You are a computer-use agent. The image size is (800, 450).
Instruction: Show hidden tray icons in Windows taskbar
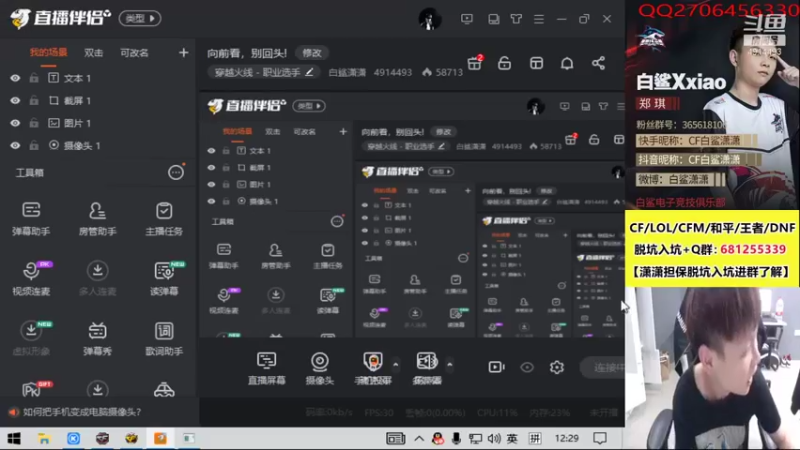[x=419, y=438]
